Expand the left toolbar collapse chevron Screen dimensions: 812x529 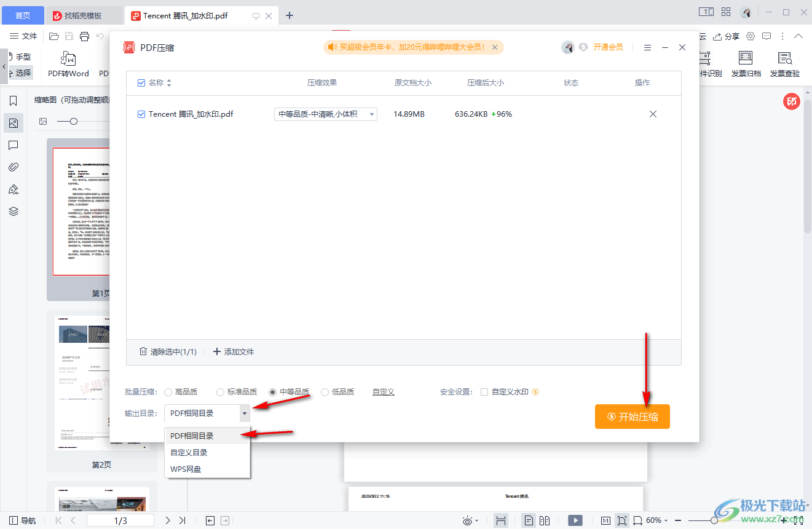[x=4, y=66]
